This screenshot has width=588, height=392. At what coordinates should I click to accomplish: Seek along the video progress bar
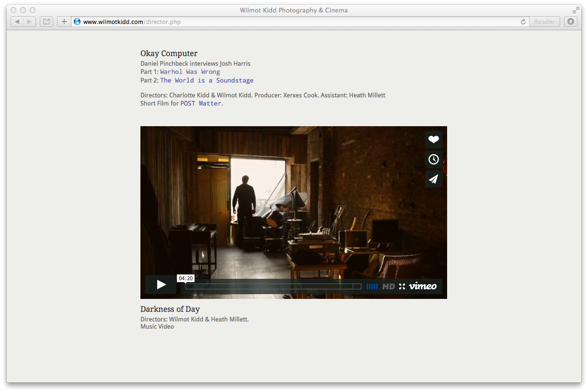273,286
